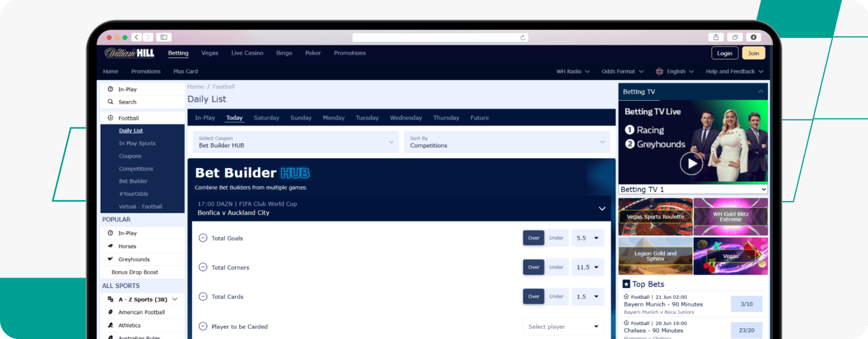Open the Vegas Sports Roulette thumbnail

point(656,217)
